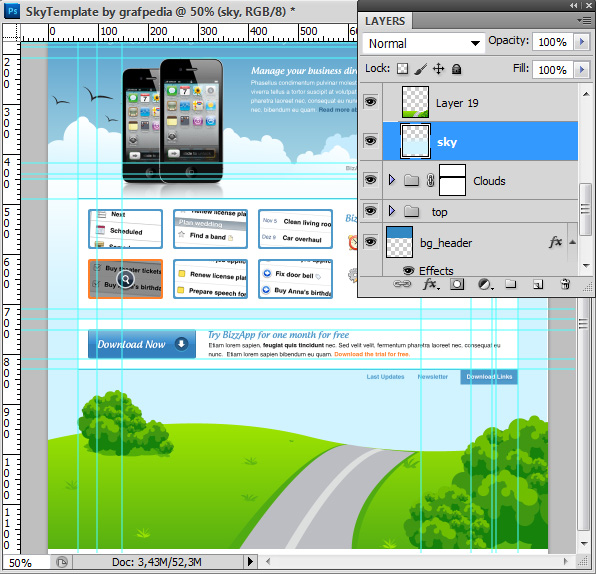Screen dimensions: 596x574
Task: Create a new layer group
Action: point(510,284)
